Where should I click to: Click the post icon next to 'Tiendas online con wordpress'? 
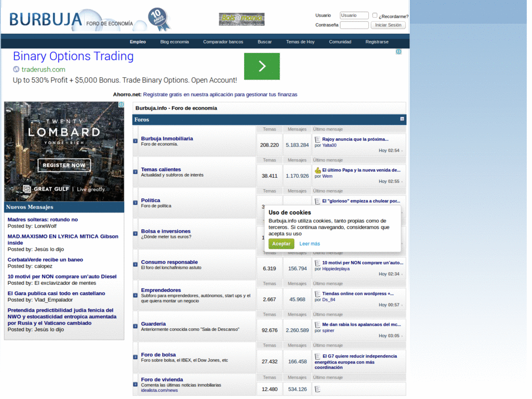click(317, 294)
